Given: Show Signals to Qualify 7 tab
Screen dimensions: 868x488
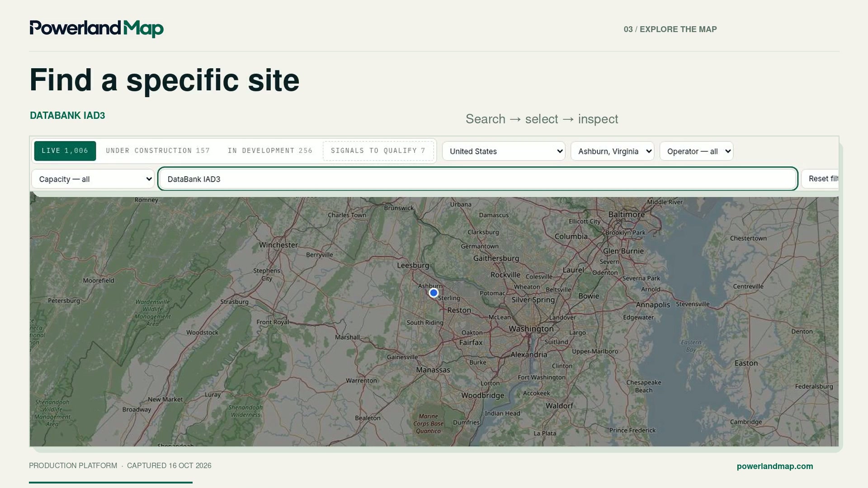Looking at the screenshot, I should 378,151.
